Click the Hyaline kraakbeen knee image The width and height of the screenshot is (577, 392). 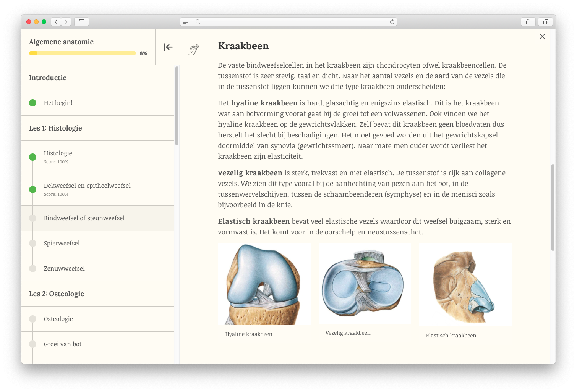264,284
